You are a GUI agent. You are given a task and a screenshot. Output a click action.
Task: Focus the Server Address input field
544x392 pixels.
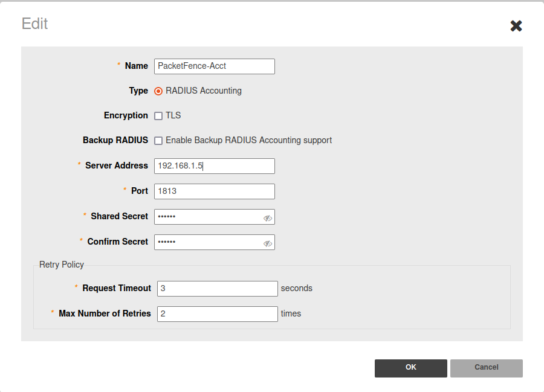click(x=214, y=166)
